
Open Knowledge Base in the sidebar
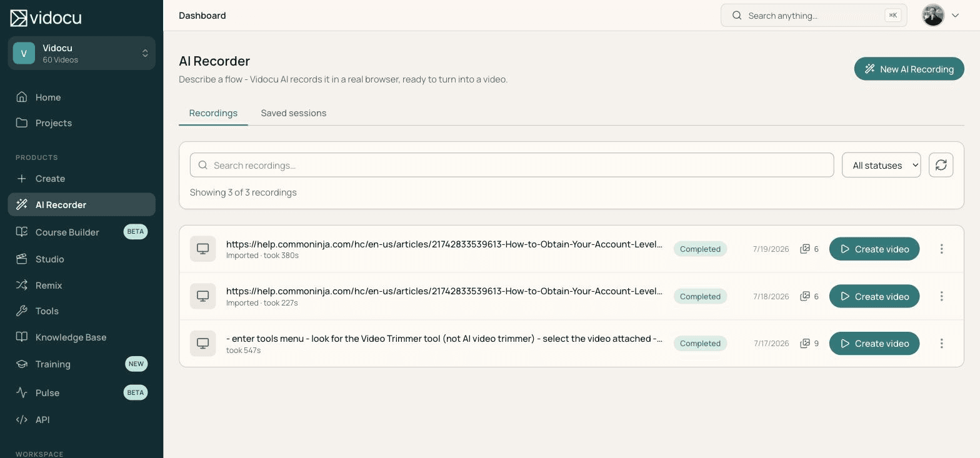(81, 337)
